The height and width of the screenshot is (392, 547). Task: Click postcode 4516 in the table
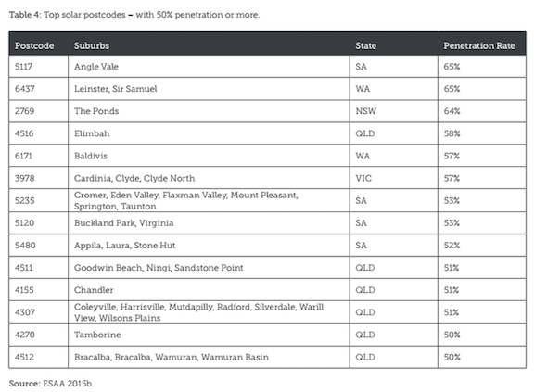(38, 133)
